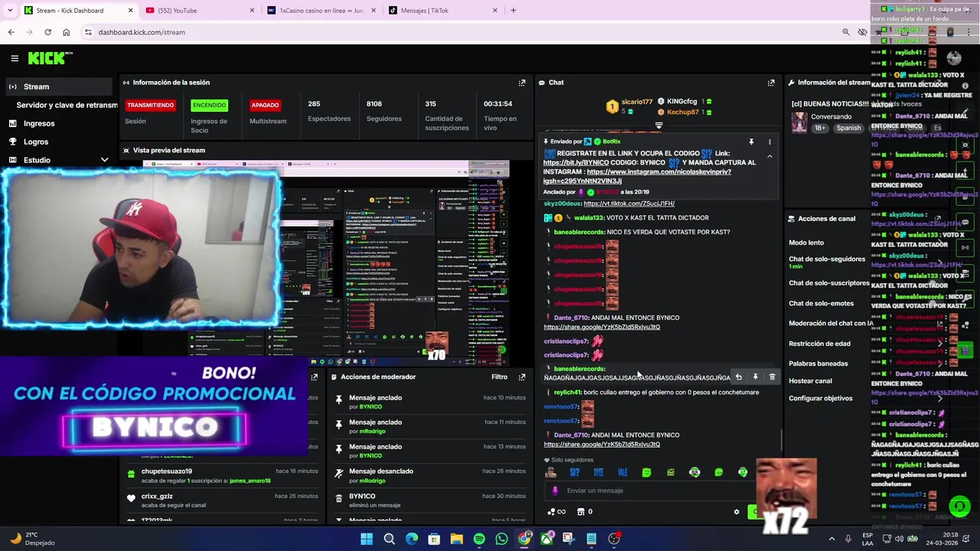Select Stream in the sidebar
980x551 pixels.
tap(58, 86)
